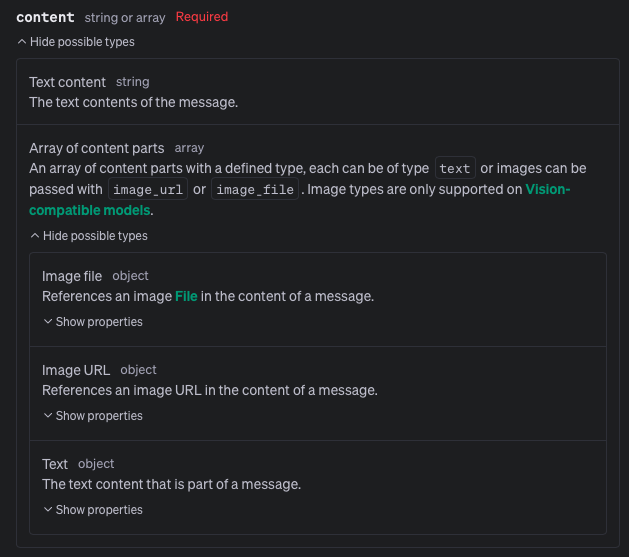Click the string or array type label
This screenshot has width=629, height=557.
(126, 17)
